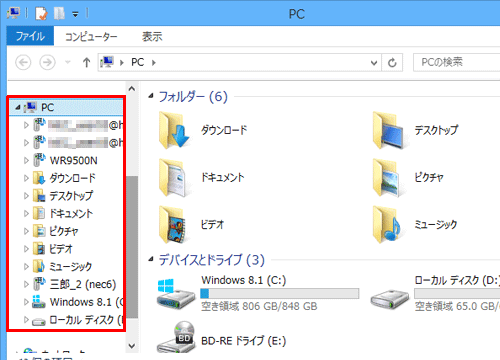Click the フォルダー (6) group header text

(x=193, y=97)
